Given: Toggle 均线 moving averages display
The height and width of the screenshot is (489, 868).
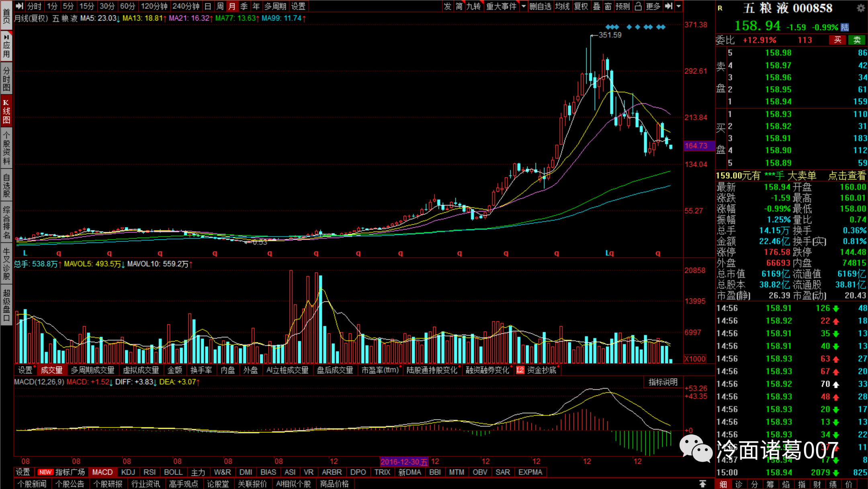Looking at the screenshot, I should click(563, 6).
